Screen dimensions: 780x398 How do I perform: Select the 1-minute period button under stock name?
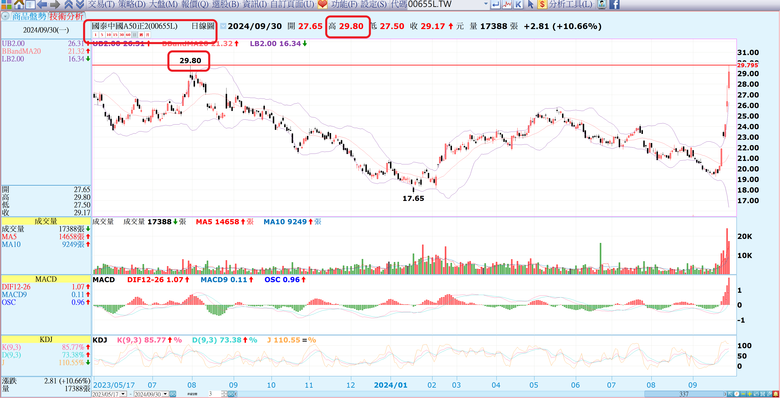point(95,35)
